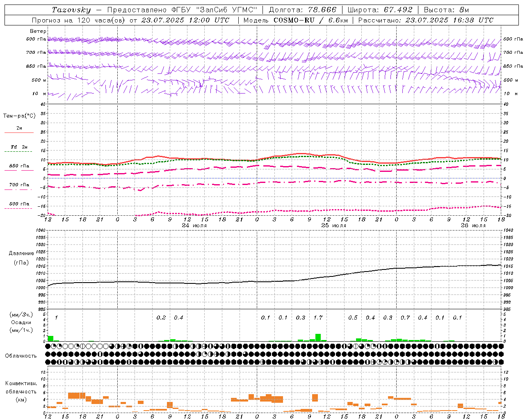Select the Осадки precipitation label

click(x=21, y=322)
